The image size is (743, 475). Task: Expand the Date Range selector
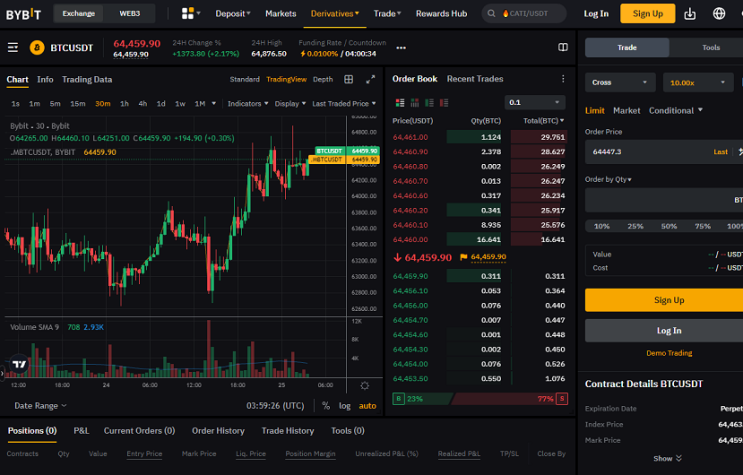click(40, 406)
